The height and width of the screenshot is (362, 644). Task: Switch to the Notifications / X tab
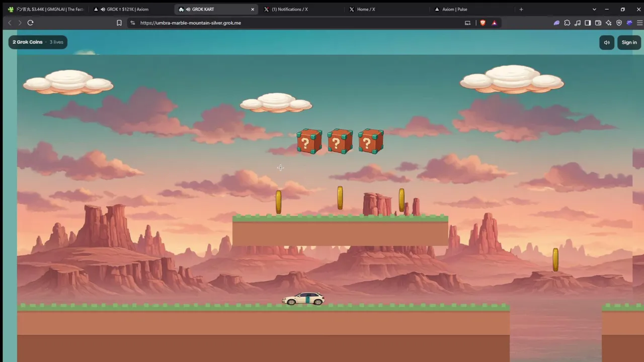point(302,9)
